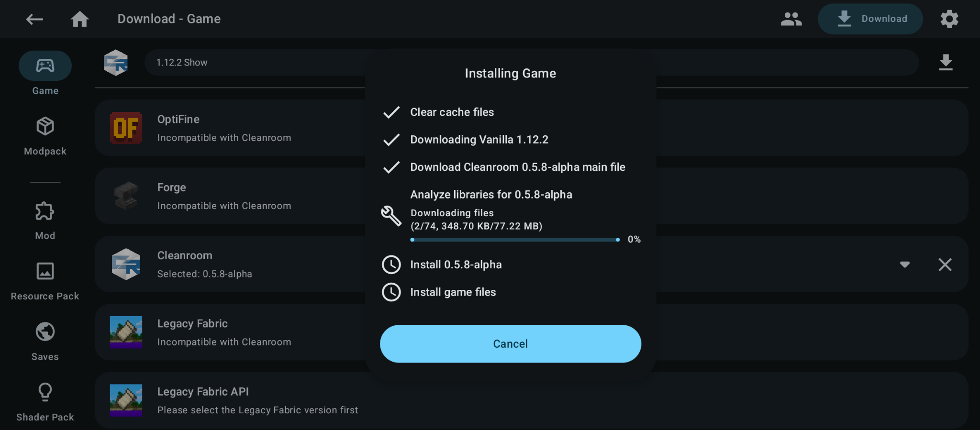Select the Game sidebar tab

[x=45, y=74]
